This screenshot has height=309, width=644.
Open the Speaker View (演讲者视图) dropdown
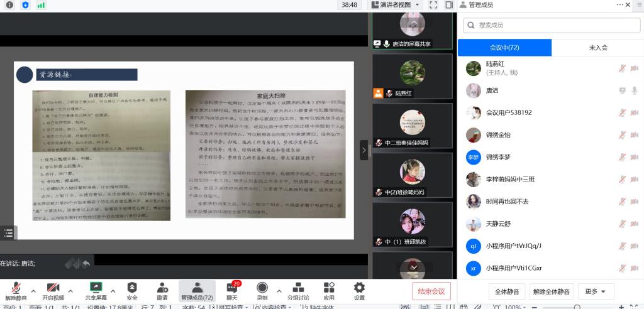click(396, 5)
